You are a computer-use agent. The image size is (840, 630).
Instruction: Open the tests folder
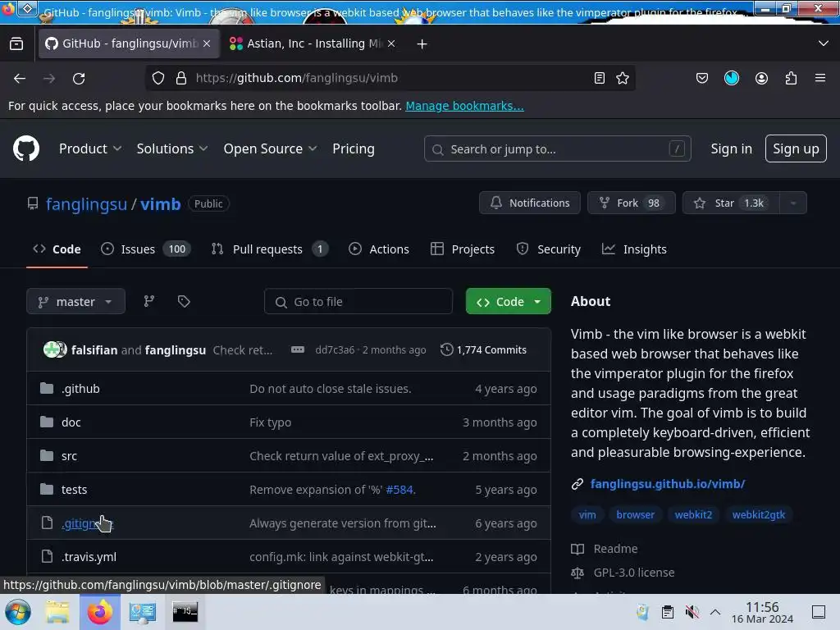[x=74, y=490]
